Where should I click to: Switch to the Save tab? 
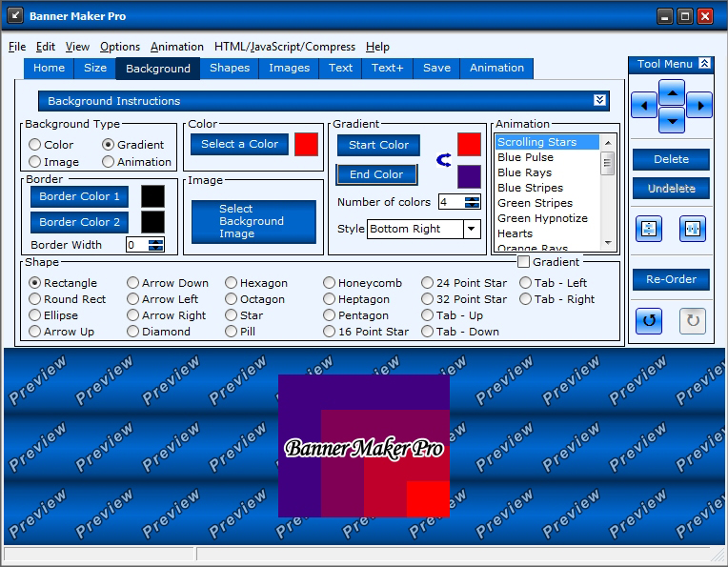point(436,68)
